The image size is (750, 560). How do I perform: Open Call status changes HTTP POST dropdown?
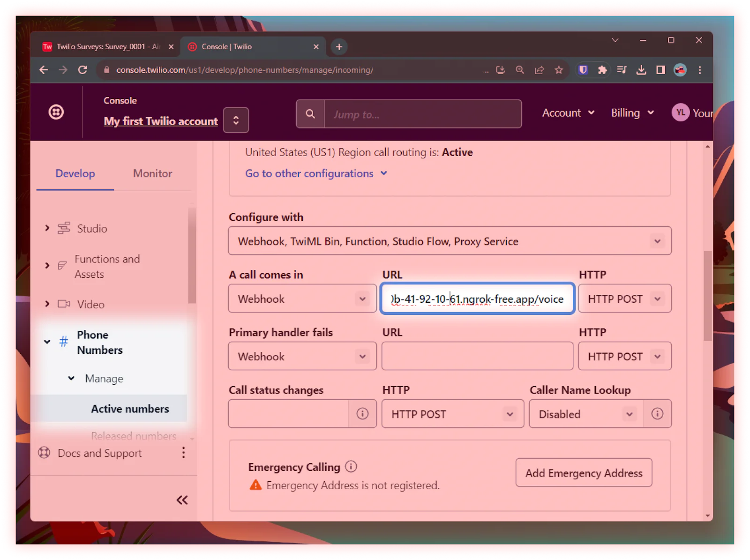point(452,414)
